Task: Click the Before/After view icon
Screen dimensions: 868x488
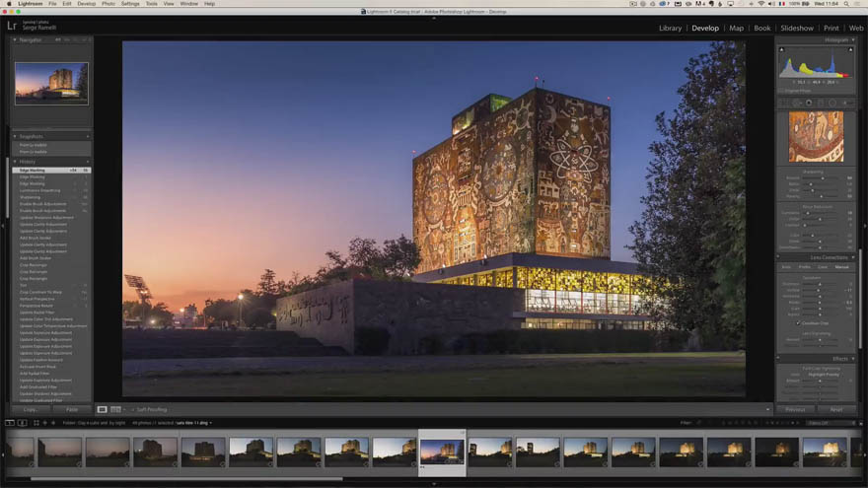Action: point(115,409)
